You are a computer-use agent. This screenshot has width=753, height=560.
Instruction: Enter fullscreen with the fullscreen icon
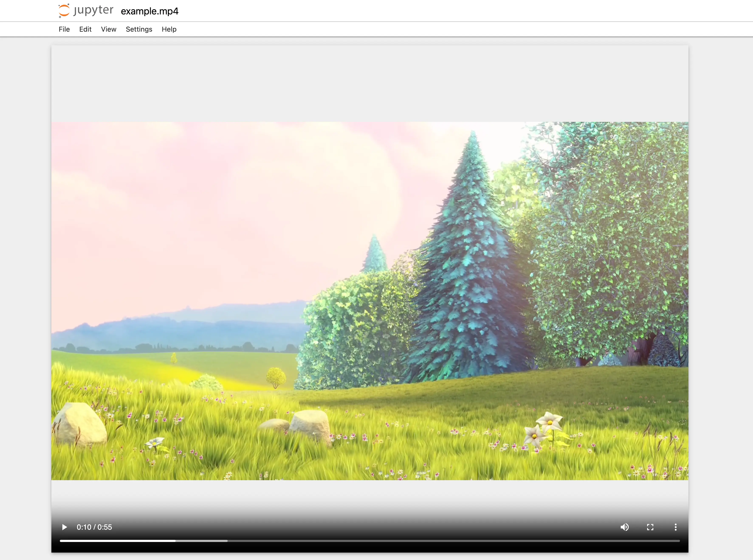[650, 527]
